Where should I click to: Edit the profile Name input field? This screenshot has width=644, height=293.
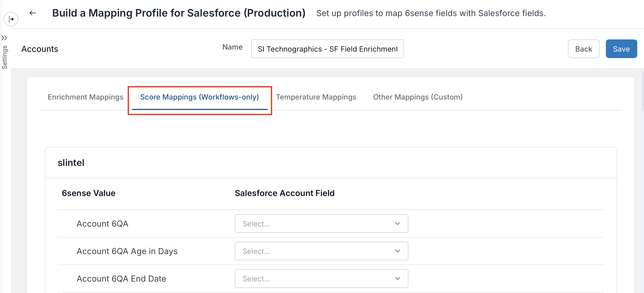tap(327, 49)
